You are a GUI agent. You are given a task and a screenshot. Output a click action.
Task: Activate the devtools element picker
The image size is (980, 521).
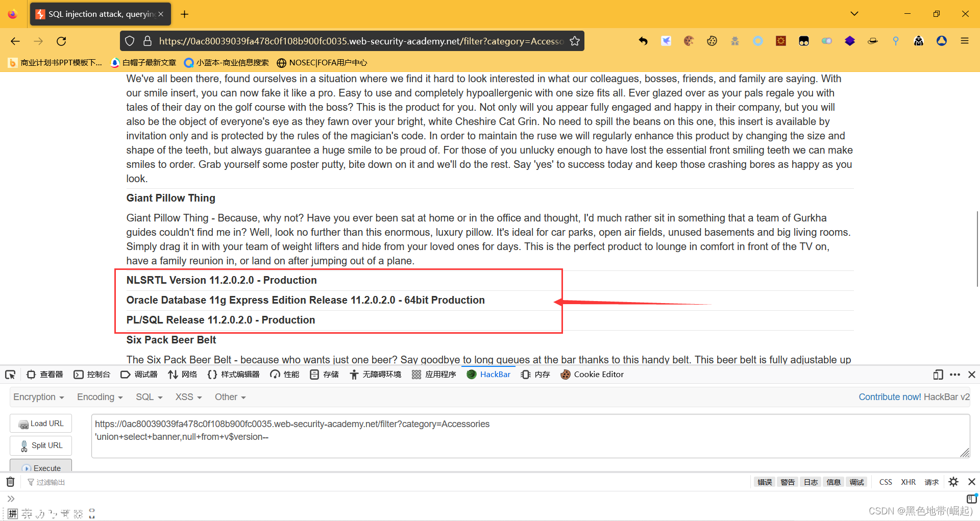(x=10, y=375)
